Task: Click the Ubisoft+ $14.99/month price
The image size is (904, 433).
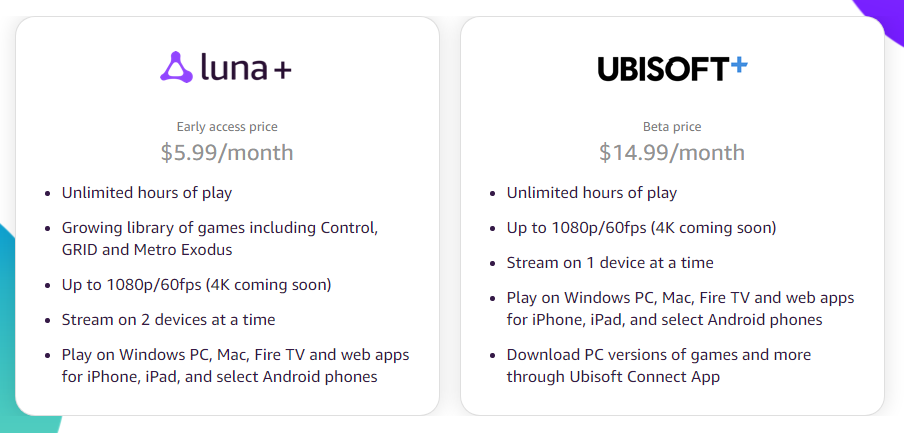Action: point(672,153)
